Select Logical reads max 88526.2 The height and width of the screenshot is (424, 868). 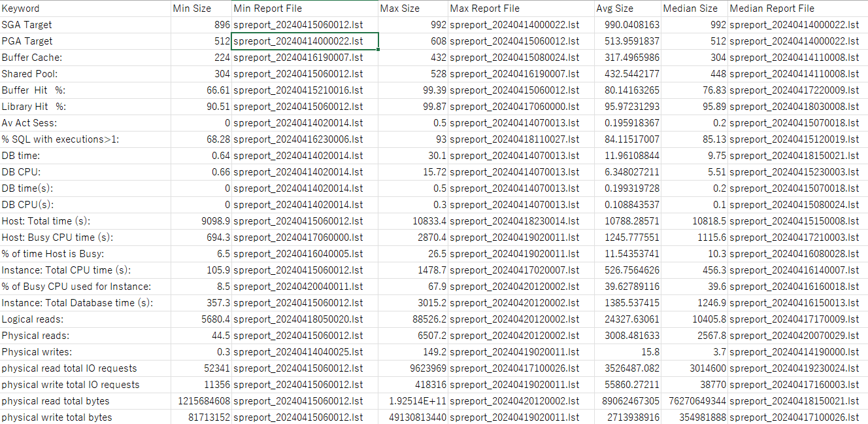tap(414, 319)
